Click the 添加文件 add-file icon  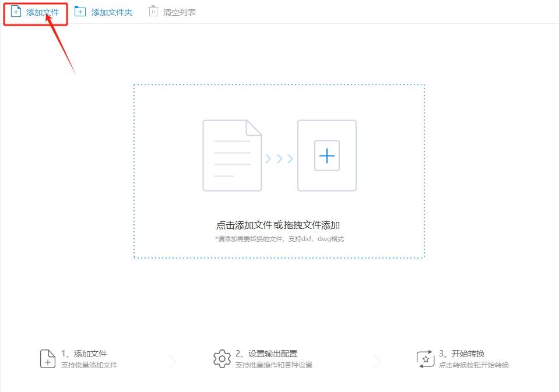coord(14,10)
